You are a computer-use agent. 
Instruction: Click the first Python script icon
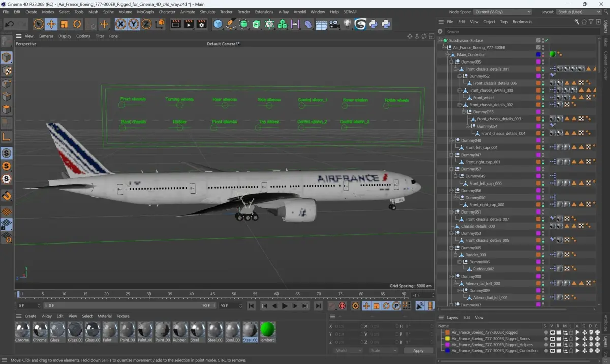tap(373, 24)
